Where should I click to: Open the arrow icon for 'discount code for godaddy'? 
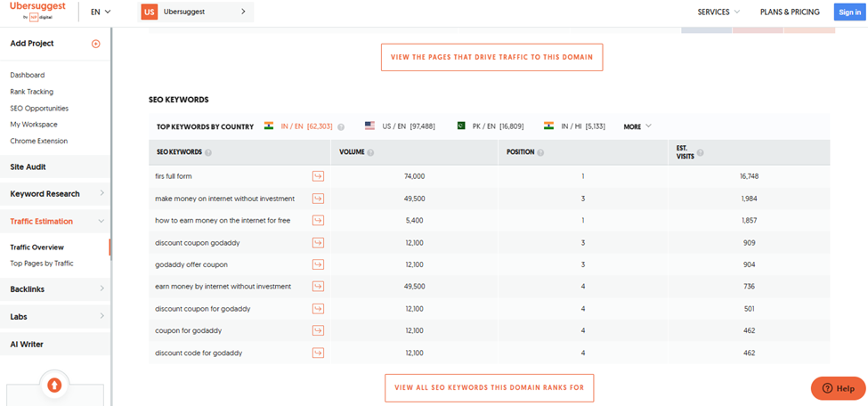click(318, 353)
